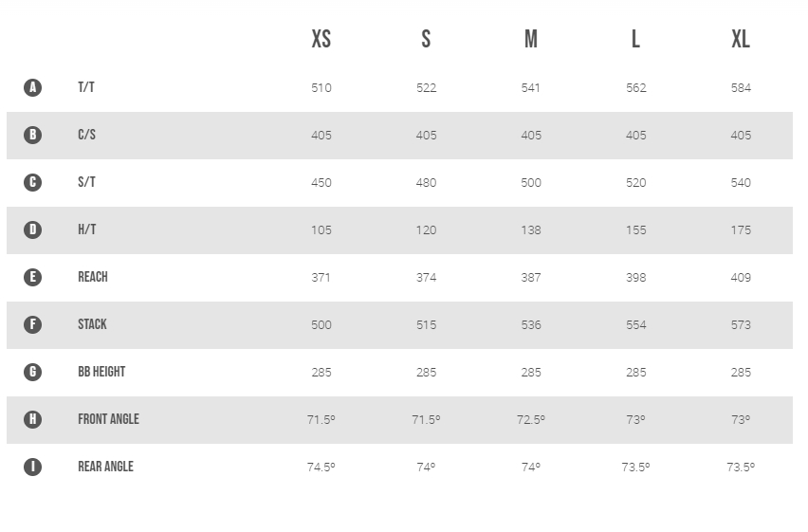Select the REAR ANGLE value 74.5° for XS
Screen dimensions: 808x532
[x=321, y=468]
